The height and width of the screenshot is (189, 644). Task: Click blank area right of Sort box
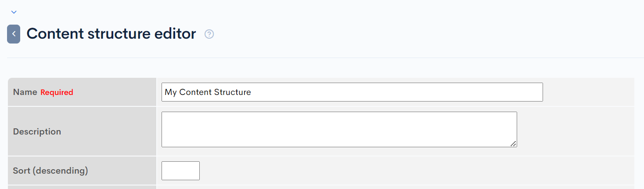395,171
